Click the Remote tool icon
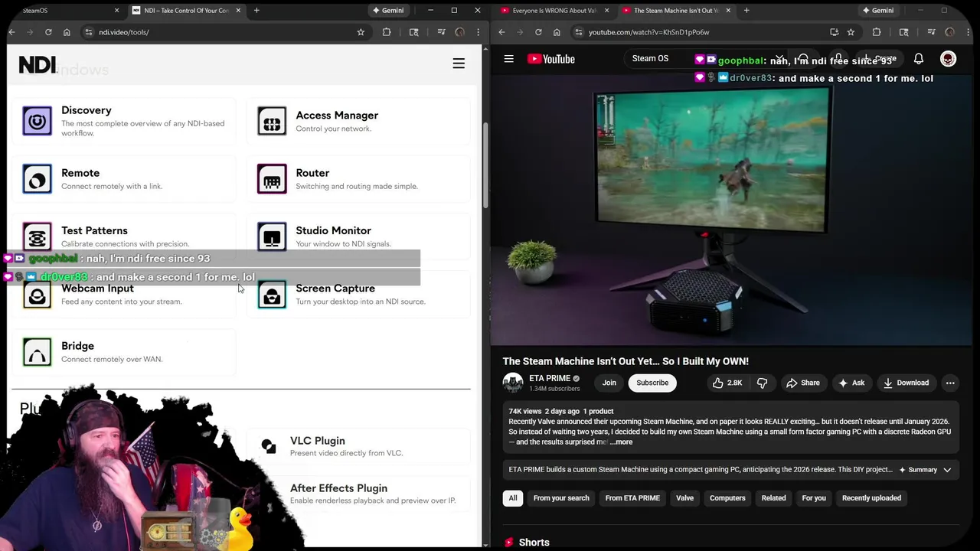This screenshot has width=980, height=551. click(37, 179)
